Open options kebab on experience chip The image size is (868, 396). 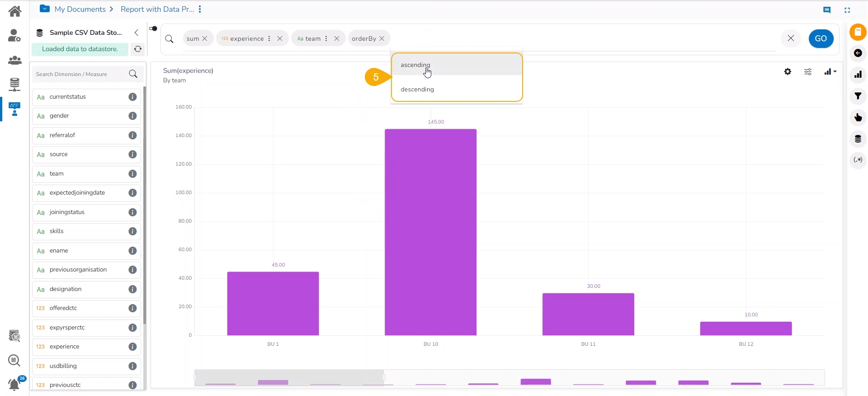[x=269, y=38]
